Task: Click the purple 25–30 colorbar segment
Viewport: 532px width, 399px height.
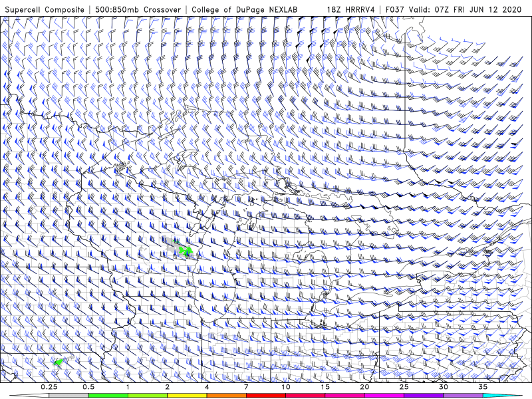Action: coord(424,396)
